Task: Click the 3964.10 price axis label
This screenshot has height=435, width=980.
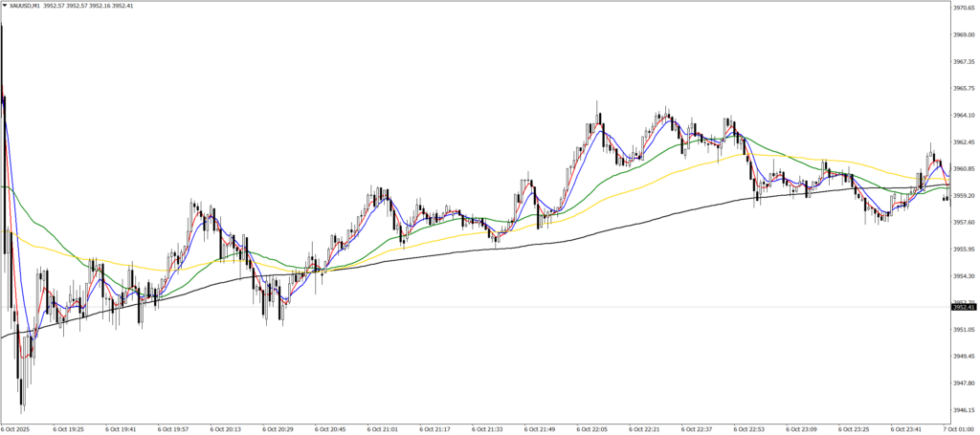Action: (x=964, y=115)
